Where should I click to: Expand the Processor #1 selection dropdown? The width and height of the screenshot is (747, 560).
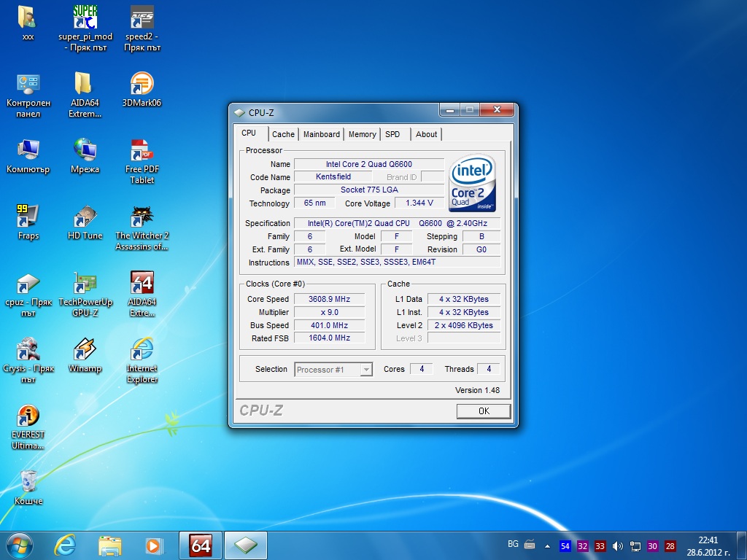click(x=366, y=370)
